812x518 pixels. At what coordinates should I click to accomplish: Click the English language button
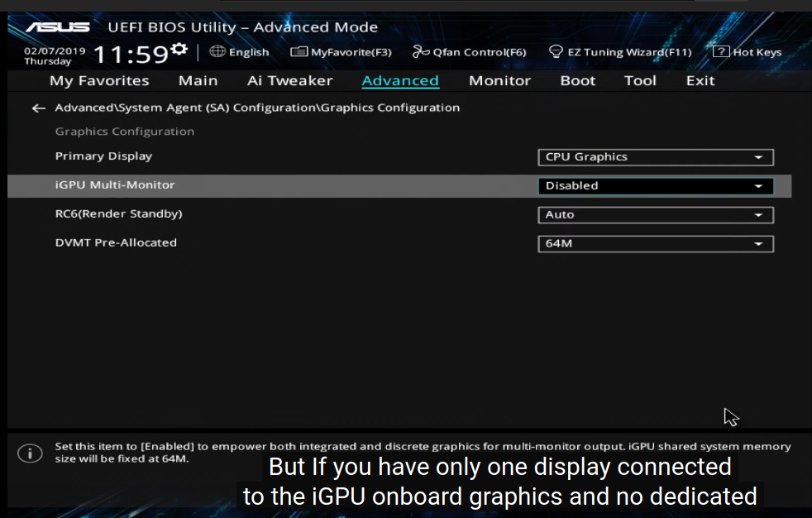(x=239, y=52)
